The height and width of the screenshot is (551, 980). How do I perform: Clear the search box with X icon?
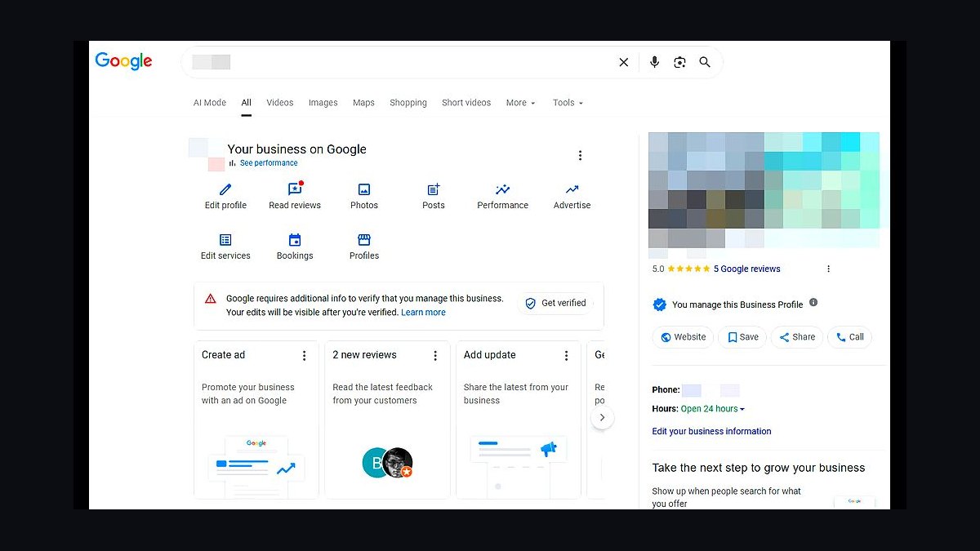pos(624,62)
